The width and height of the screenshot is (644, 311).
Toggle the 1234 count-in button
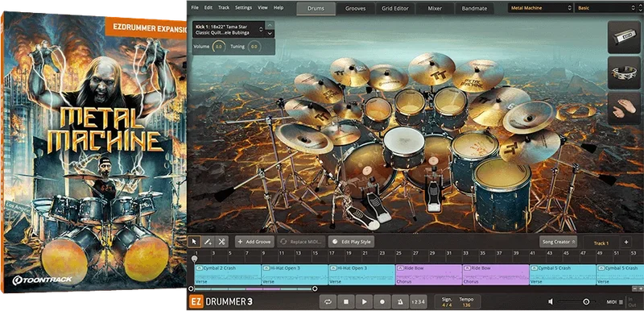point(418,301)
